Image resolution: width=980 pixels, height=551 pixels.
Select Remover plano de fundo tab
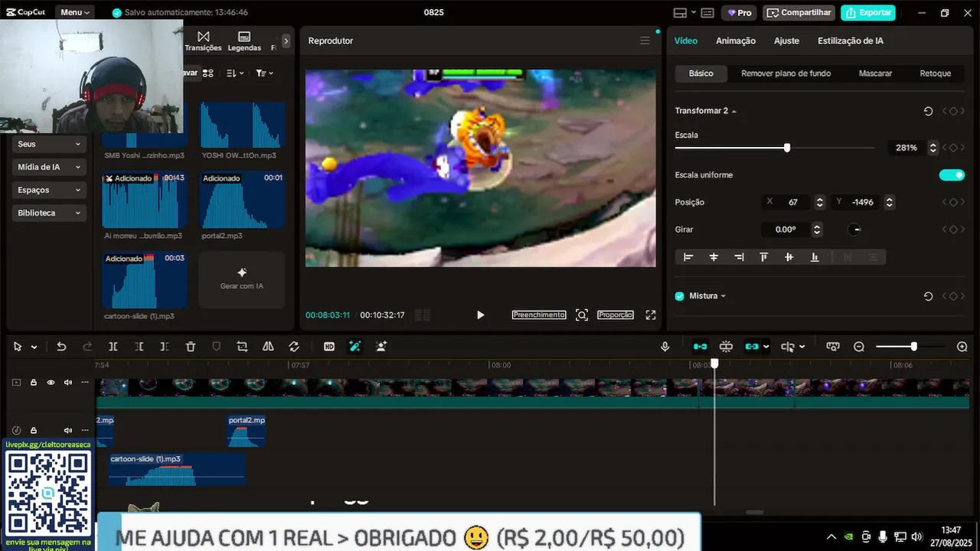(786, 73)
